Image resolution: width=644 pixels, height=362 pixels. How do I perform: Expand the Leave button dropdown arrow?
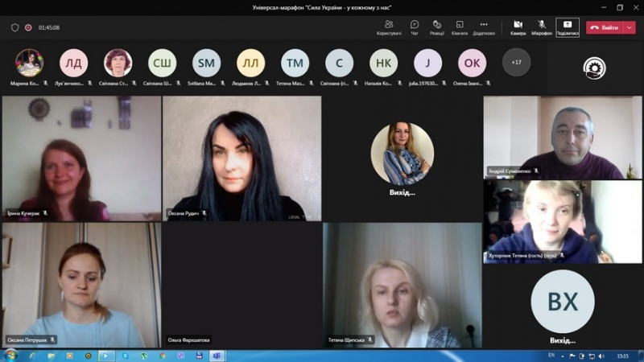630,27
